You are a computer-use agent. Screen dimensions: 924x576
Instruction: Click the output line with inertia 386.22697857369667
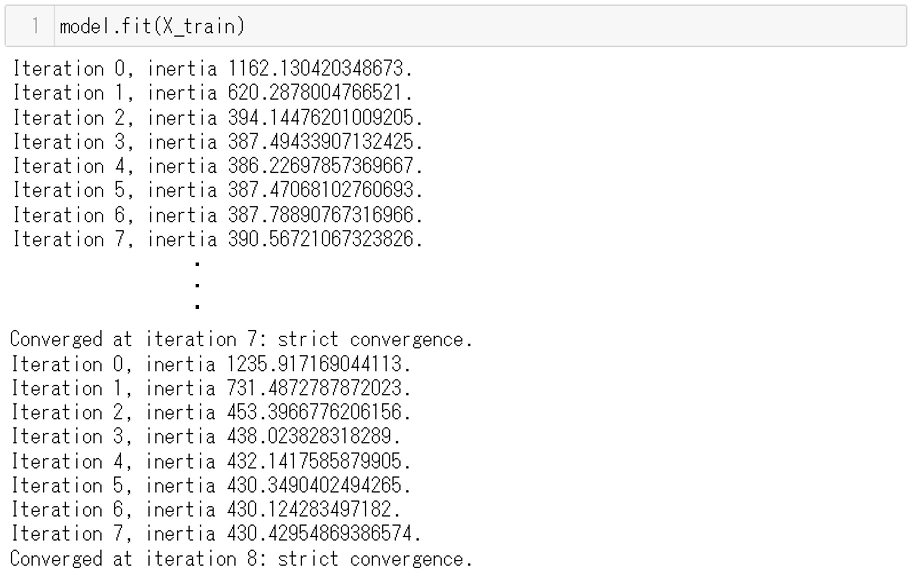217,166
